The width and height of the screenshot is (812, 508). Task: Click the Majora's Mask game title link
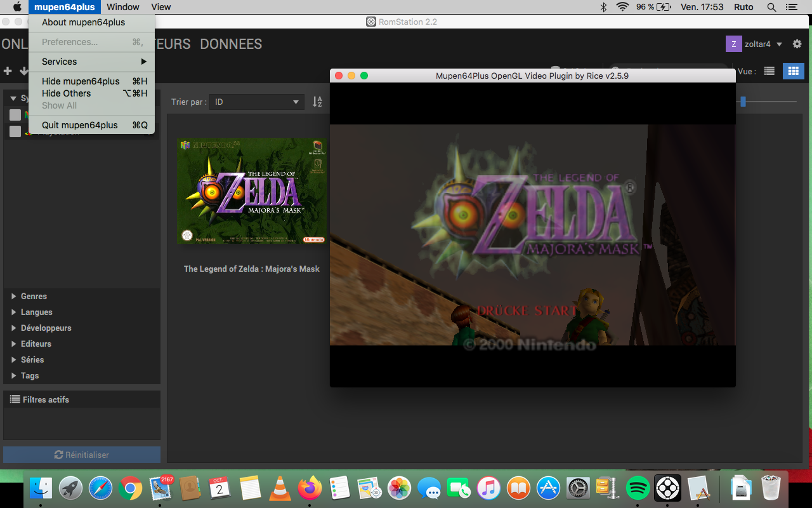click(x=252, y=269)
